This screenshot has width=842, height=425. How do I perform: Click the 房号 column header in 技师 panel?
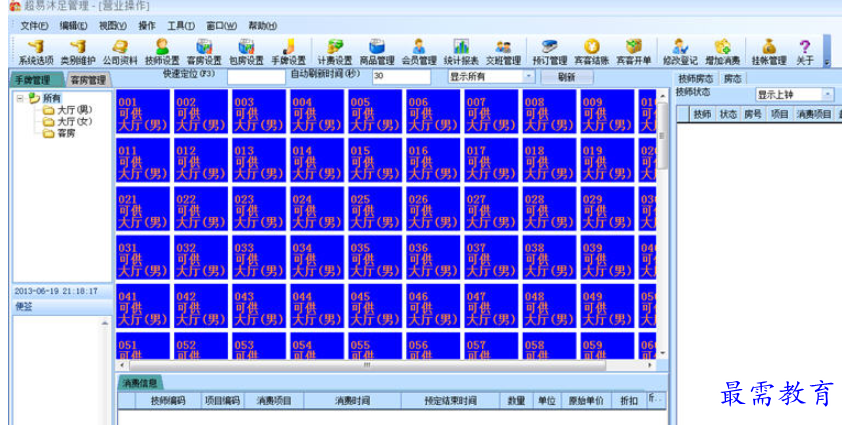pyautogui.click(x=753, y=114)
